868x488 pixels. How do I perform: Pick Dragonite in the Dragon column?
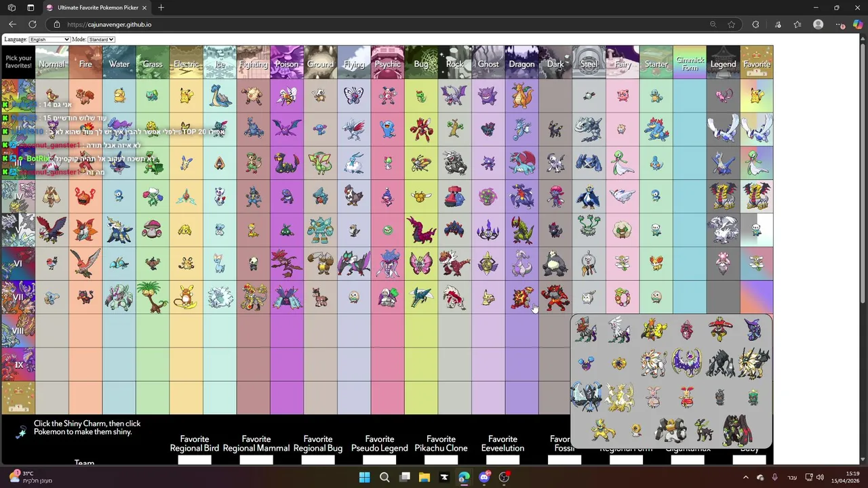521,96
